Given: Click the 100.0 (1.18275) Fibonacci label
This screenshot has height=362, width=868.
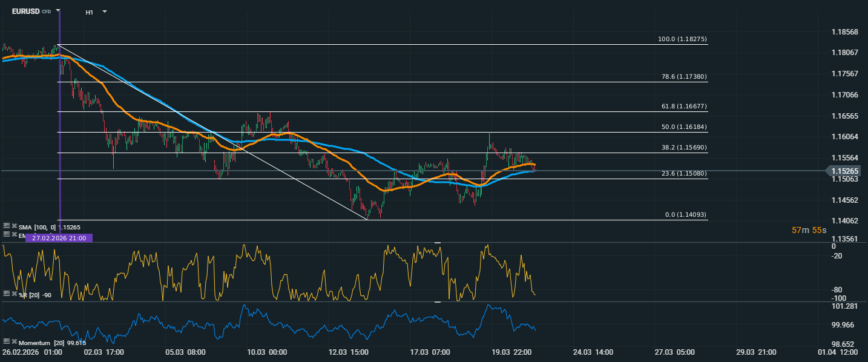Looking at the screenshot, I should tap(682, 39).
